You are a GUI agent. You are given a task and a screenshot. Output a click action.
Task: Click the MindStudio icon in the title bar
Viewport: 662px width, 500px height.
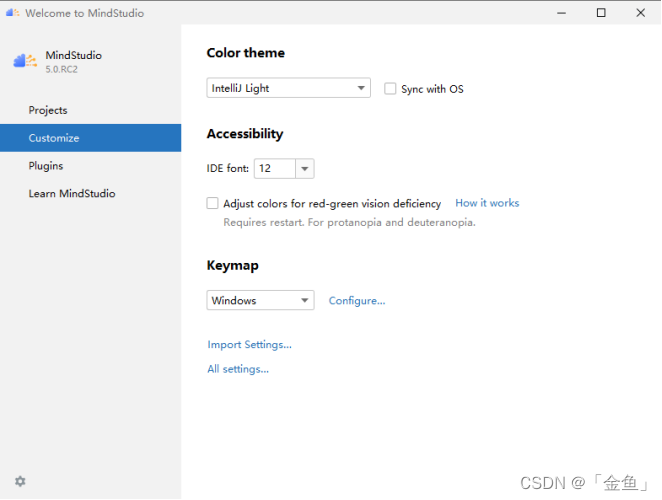point(13,13)
